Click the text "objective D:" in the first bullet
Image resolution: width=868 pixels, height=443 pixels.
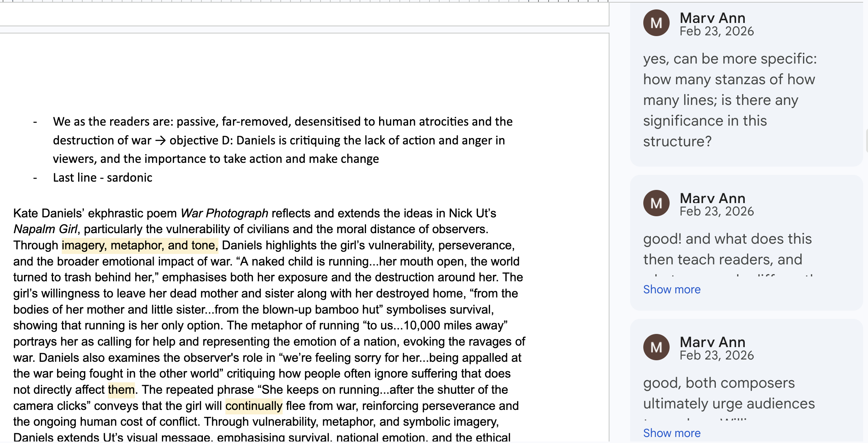pyautogui.click(x=201, y=140)
